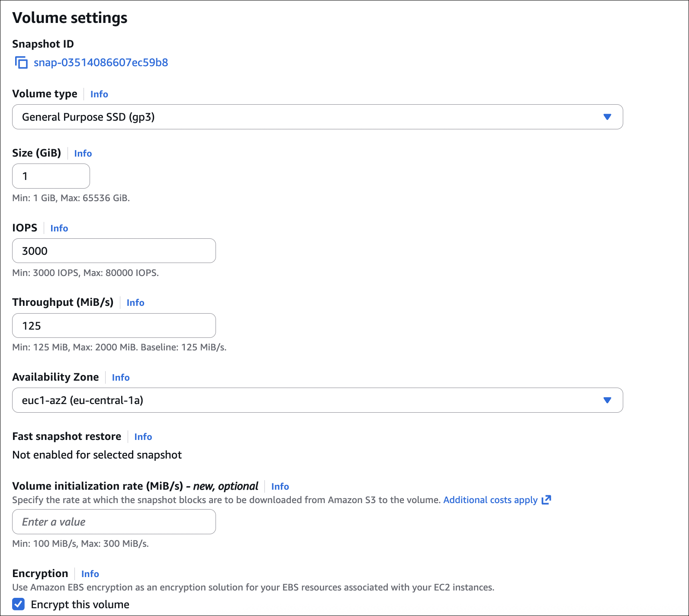Click the Volume initialization rate input
689x616 pixels.
pos(114,522)
